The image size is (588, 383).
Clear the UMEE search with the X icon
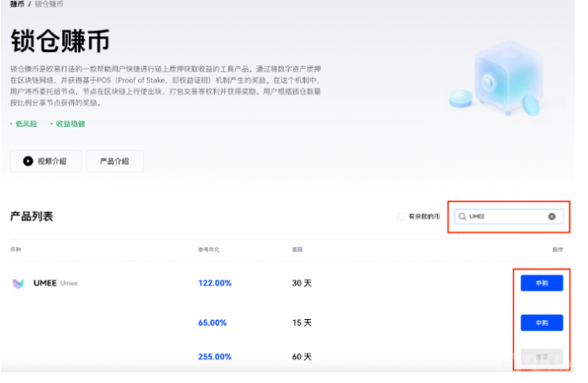[552, 216]
